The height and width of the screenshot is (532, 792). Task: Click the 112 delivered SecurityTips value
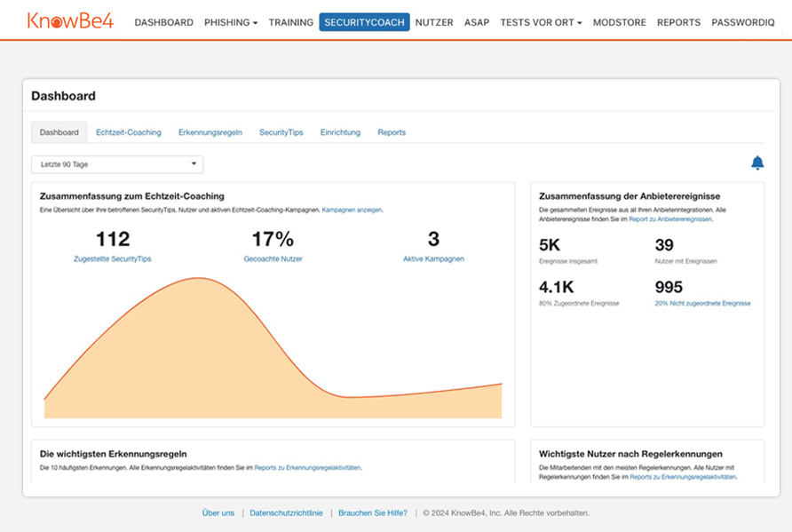[x=113, y=239]
